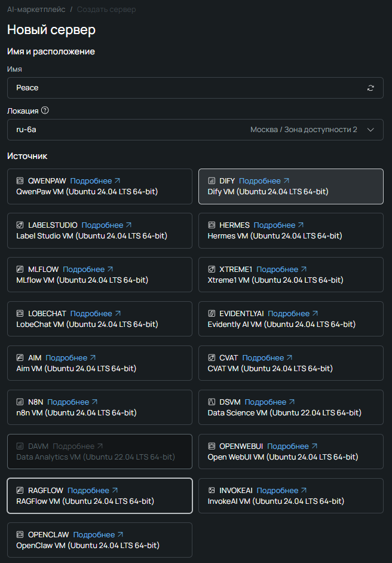The image size is (392, 563).
Task: Click the OPENWEBUI card icon
Action: (212, 446)
